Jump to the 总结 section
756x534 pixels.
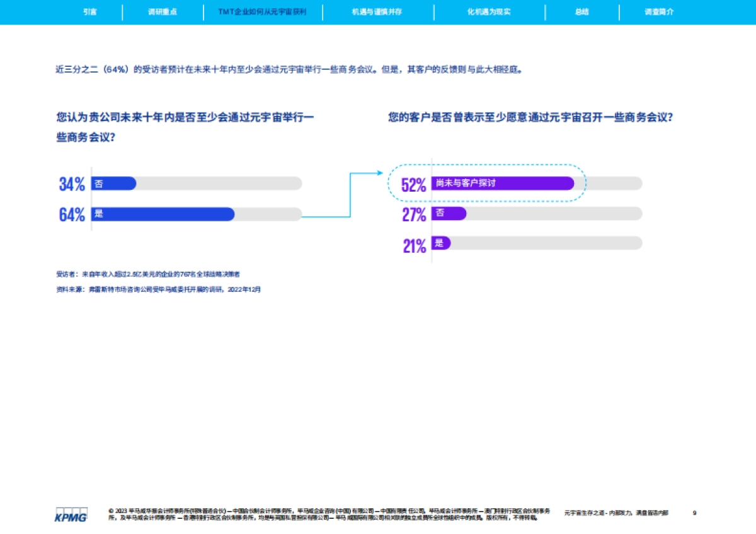pos(581,12)
